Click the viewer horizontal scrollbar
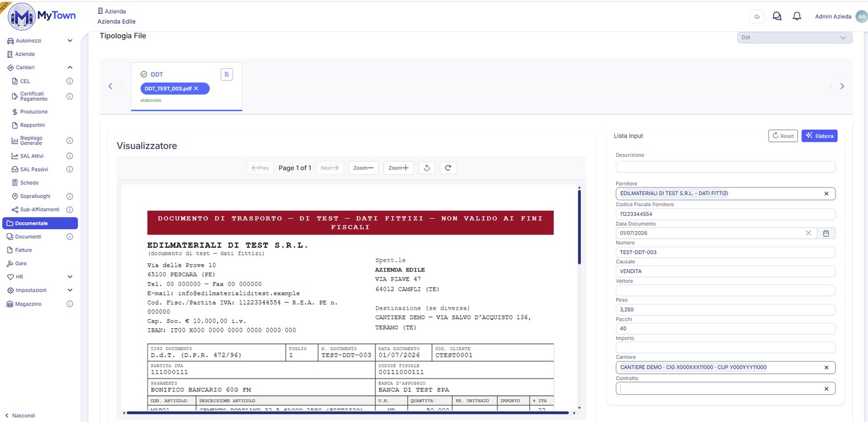Screen dimensions: 868x422 [x=348, y=413]
